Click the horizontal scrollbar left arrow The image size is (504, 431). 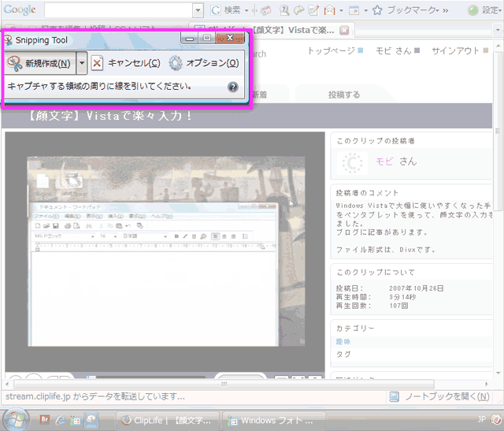point(7,384)
